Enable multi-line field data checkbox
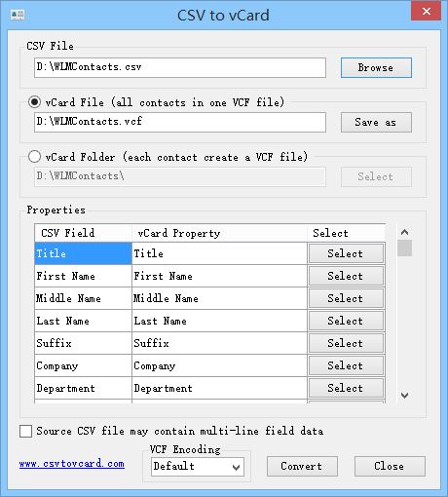The height and width of the screenshot is (497, 448). [26, 432]
